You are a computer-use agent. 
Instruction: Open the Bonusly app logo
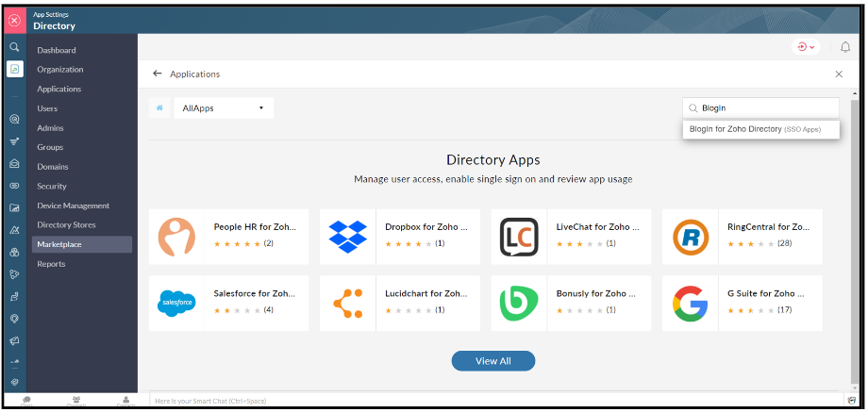519,304
